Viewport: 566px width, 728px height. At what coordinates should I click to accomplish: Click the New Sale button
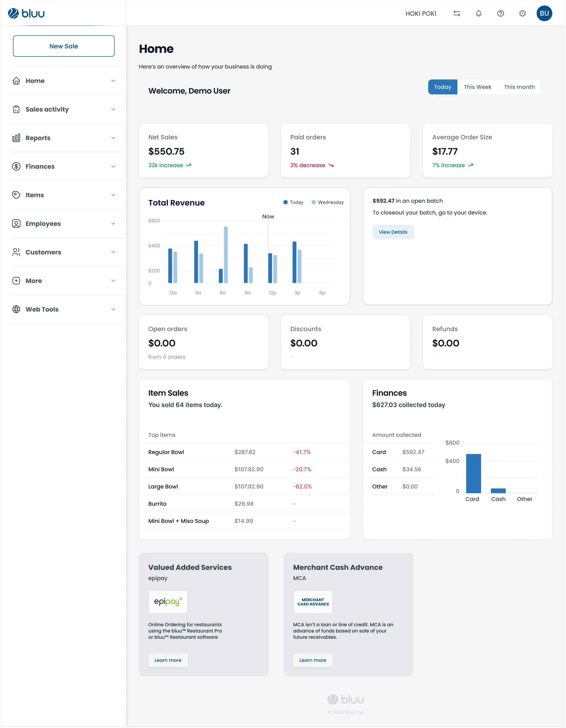pyautogui.click(x=64, y=46)
